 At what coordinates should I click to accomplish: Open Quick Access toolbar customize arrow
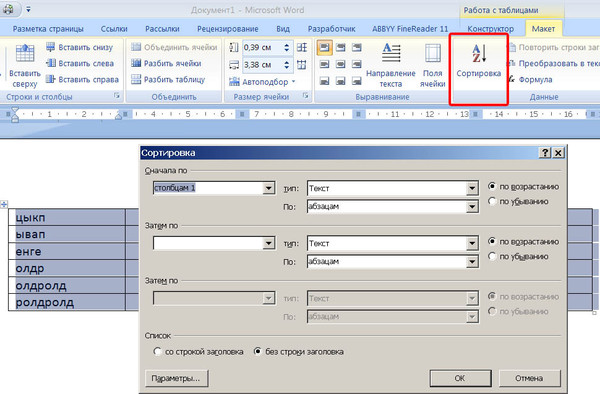tap(28, 9)
